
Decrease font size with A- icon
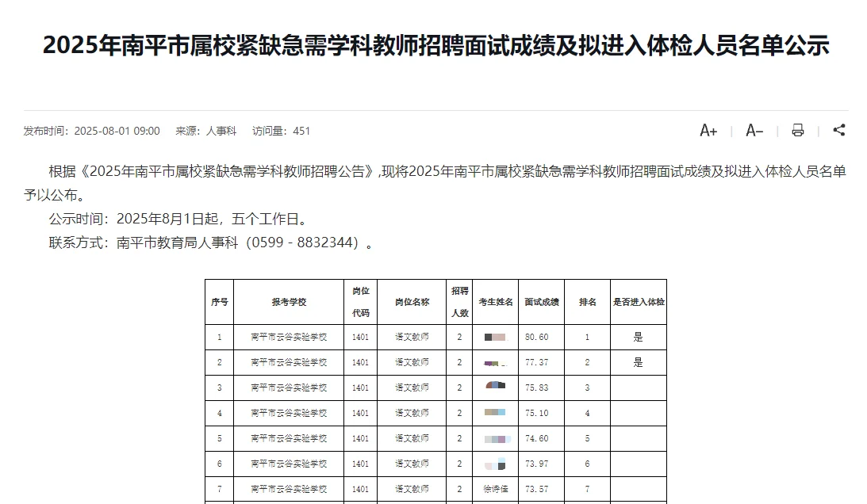[754, 131]
